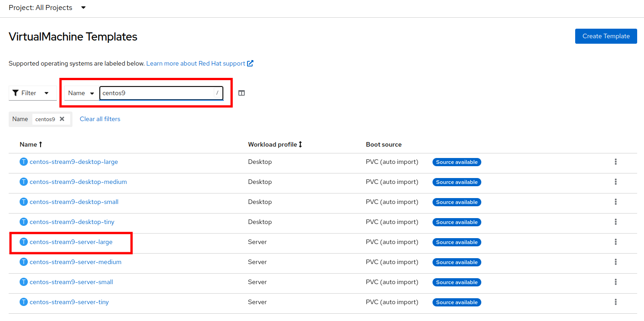Click Desktop profile of centos-stream9-desktop-tiny
This screenshot has height=321, width=644.
tap(260, 222)
